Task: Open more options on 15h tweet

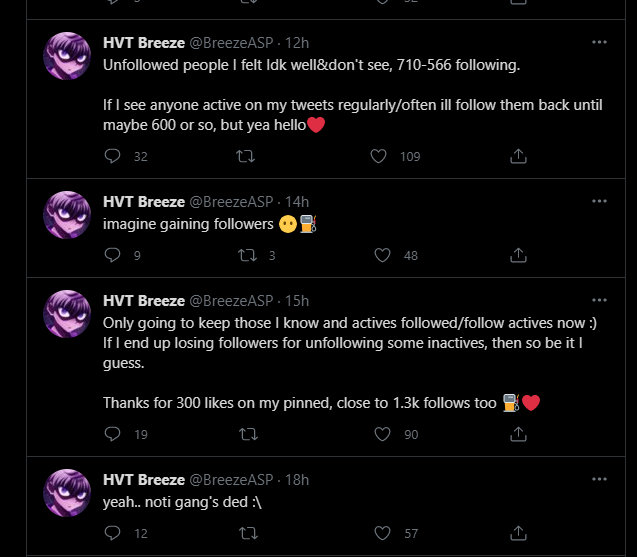Action: coord(599,300)
